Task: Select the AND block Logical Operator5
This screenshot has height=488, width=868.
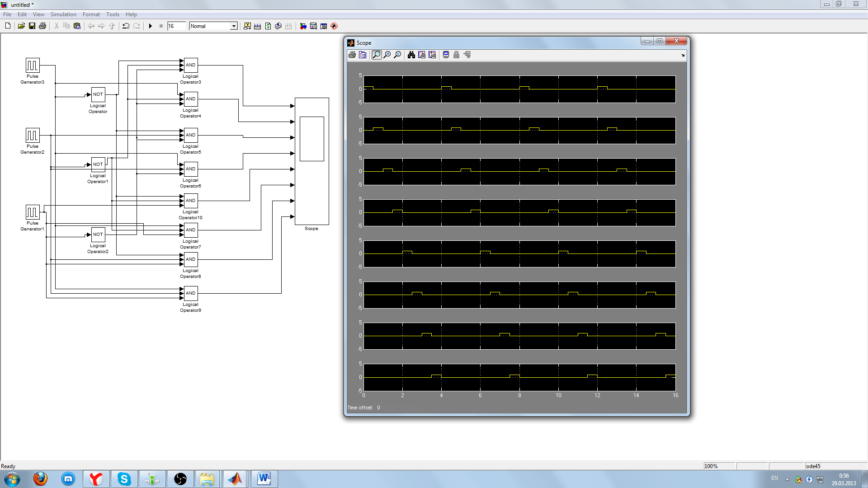Action: [x=191, y=135]
